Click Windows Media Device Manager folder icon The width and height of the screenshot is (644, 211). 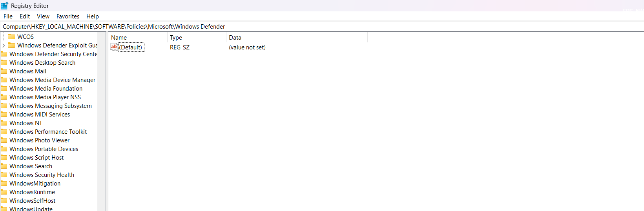click(x=4, y=80)
